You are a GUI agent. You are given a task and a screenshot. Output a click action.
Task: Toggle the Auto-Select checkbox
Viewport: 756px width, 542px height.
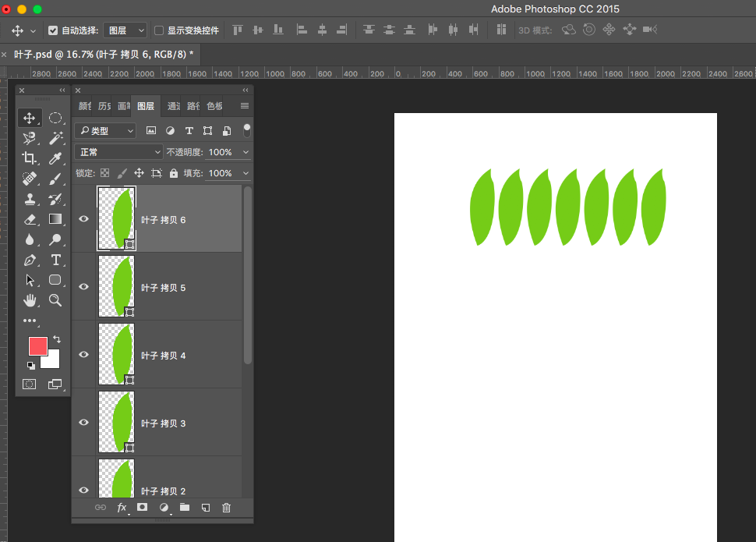(x=53, y=30)
